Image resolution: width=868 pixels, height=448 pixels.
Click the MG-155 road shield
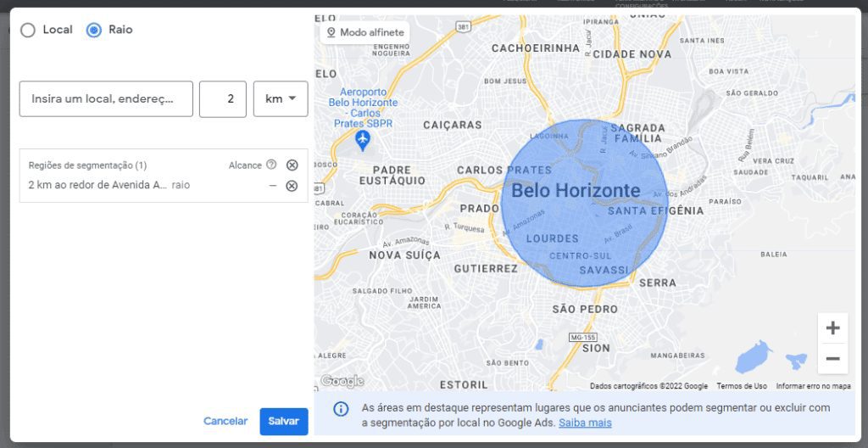pyautogui.click(x=582, y=337)
